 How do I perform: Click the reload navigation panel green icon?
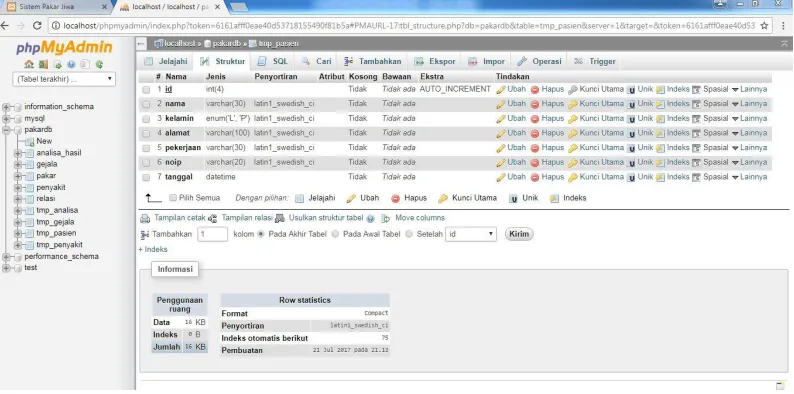click(x=100, y=64)
